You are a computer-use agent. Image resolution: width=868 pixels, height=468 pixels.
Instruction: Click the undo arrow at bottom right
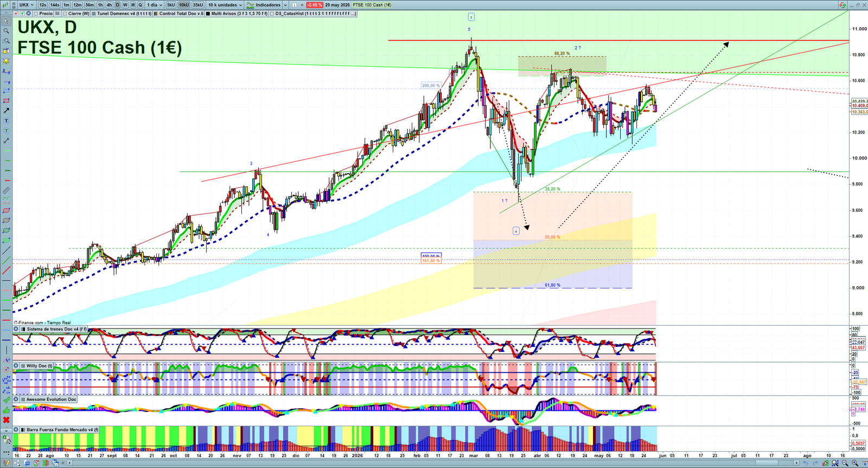coord(806,463)
